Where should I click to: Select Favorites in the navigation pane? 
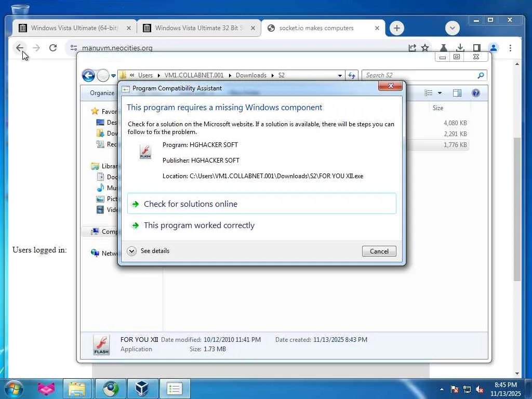[x=104, y=111]
